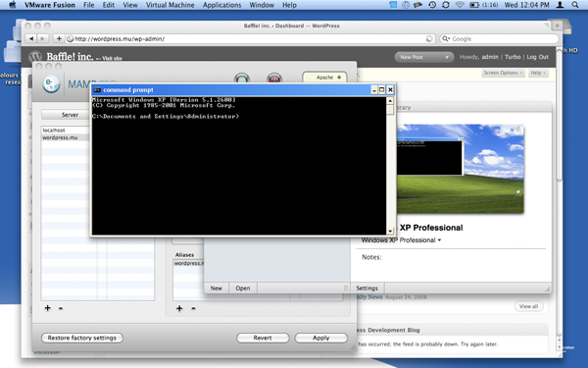
Task: Select the wordpress alias entry in Aliases list
Action: pos(188,263)
